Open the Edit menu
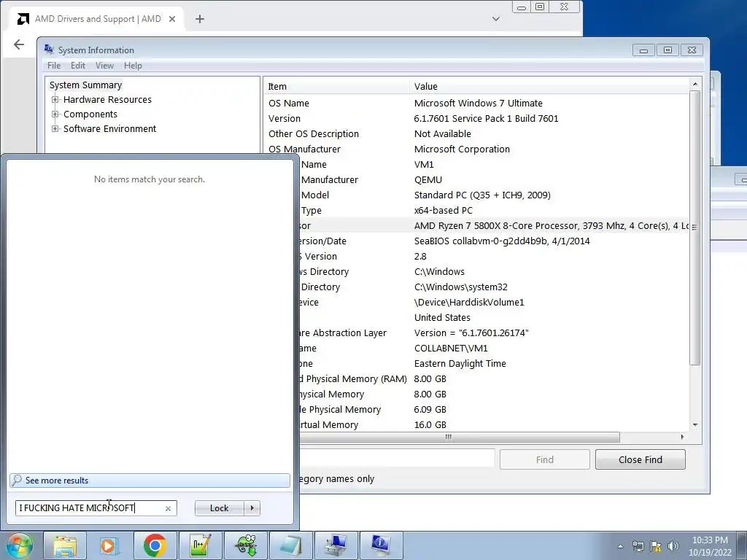Viewport: 747px width, 560px height. click(x=77, y=66)
